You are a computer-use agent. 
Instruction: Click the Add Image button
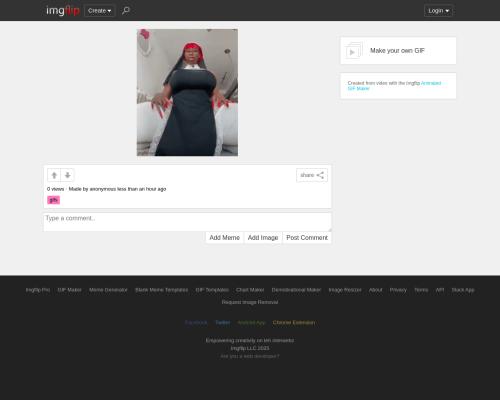[x=263, y=238]
